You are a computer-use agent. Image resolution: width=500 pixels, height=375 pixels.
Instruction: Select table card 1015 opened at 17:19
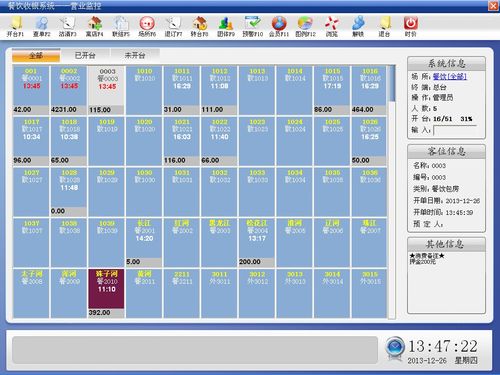[332, 90]
